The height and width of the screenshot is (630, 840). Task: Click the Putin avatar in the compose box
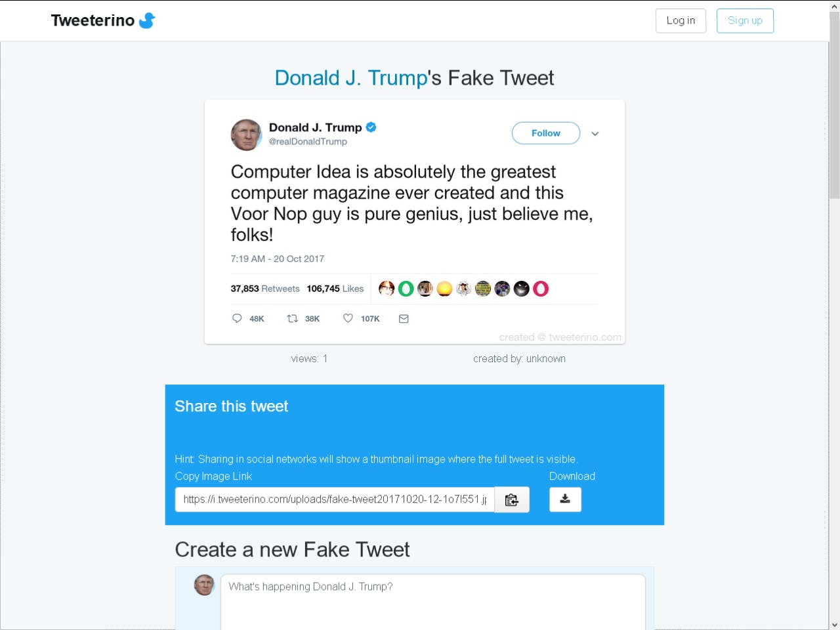204,585
